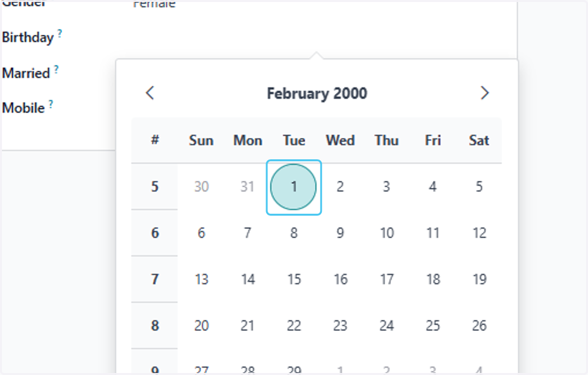This screenshot has height=375, width=588.
Task: Pick February 14 date
Action: point(248,279)
